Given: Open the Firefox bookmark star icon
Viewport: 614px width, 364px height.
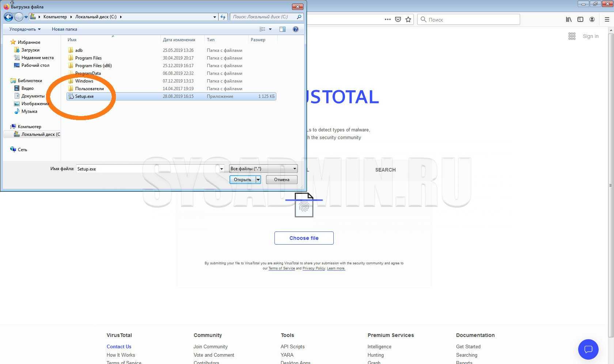Looking at the screenshot, I should point(408,20).
